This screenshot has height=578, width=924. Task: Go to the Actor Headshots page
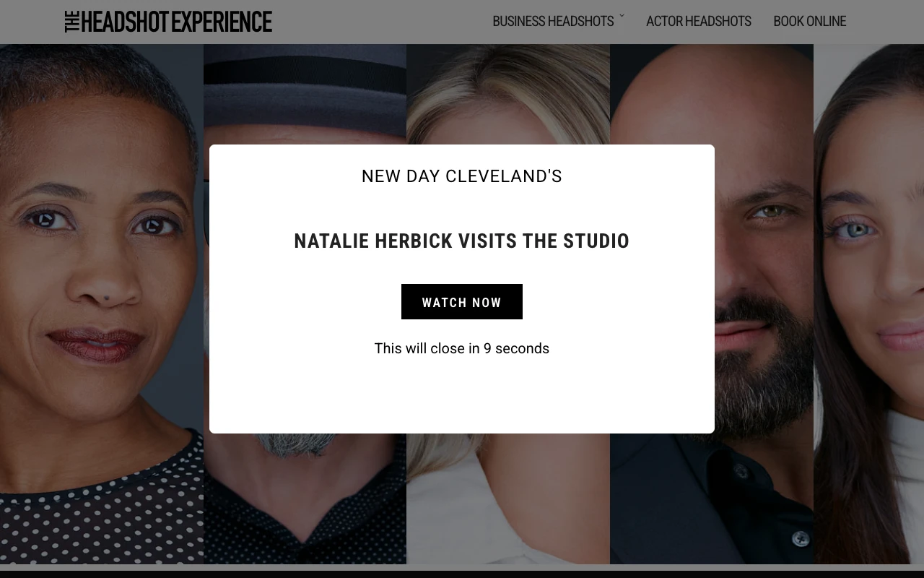coord(698,22)
